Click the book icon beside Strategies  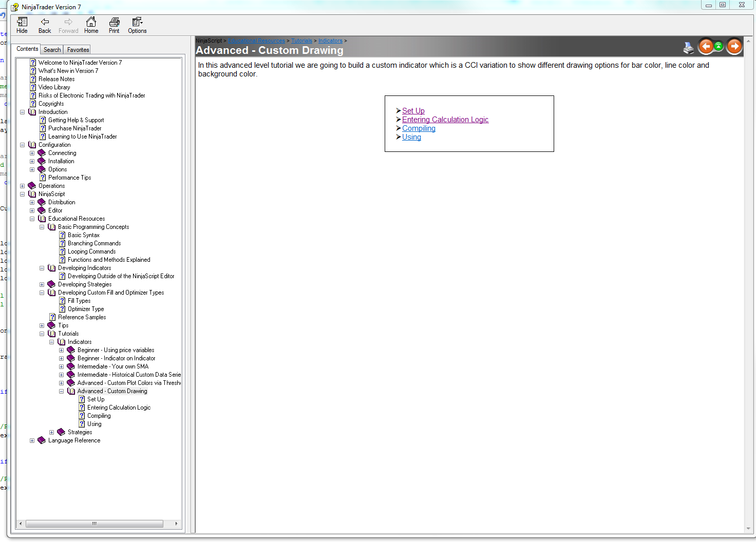pyautogui.click(x=62, y=432)
